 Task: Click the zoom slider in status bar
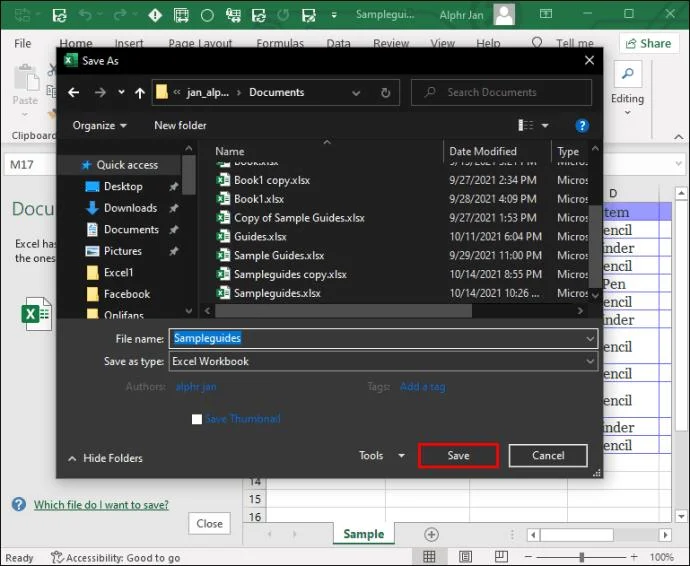[581, 557]
